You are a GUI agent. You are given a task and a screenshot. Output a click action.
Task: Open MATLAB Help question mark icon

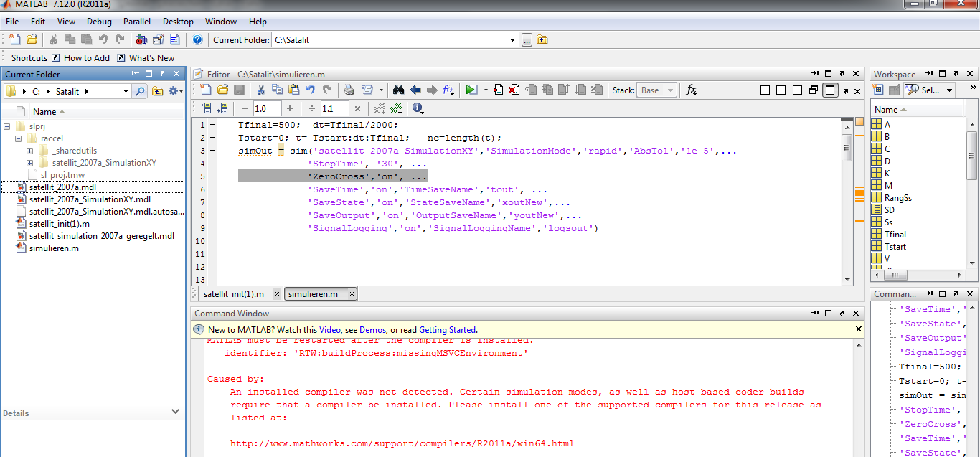[x=197, y=40]
